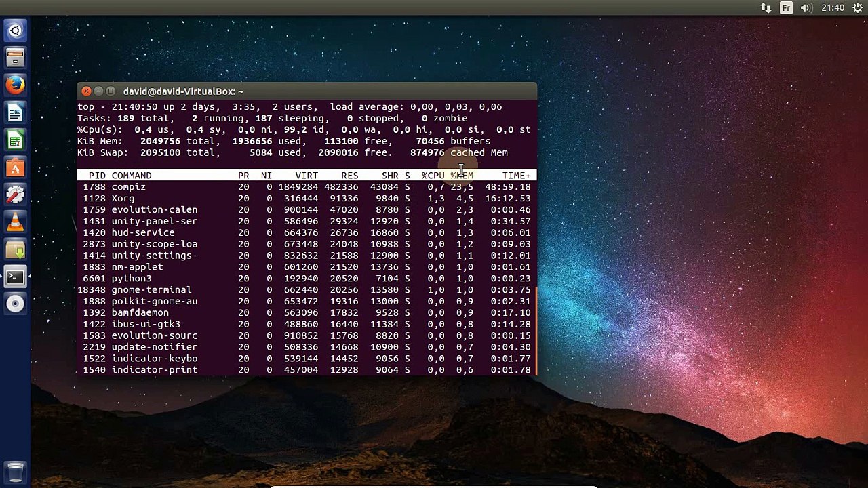Select the python3 process row
The height and width of the screenshot is (488, 868).
click(307, 279)
